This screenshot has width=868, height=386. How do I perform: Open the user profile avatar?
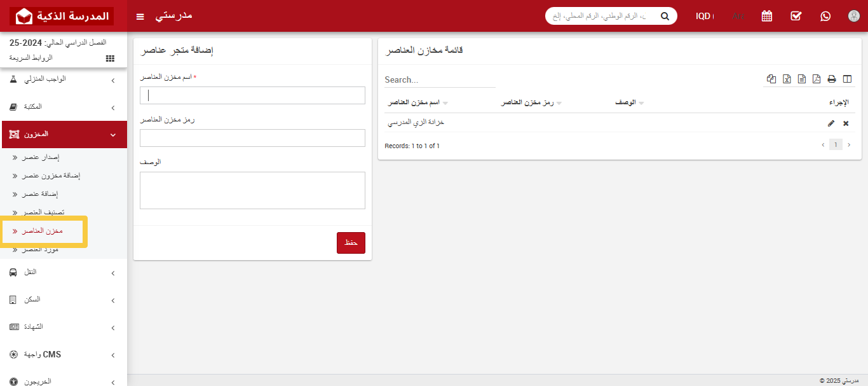tap(853, 16)
